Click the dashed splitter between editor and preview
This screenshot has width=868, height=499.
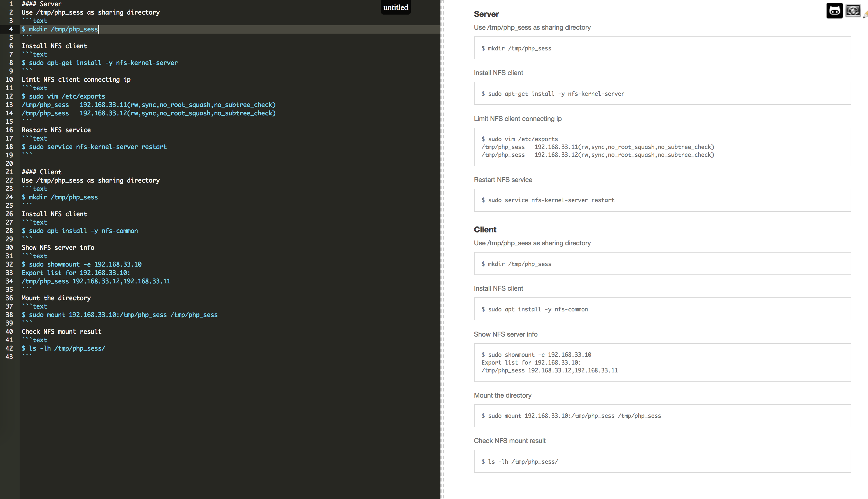tap(442, 249)
